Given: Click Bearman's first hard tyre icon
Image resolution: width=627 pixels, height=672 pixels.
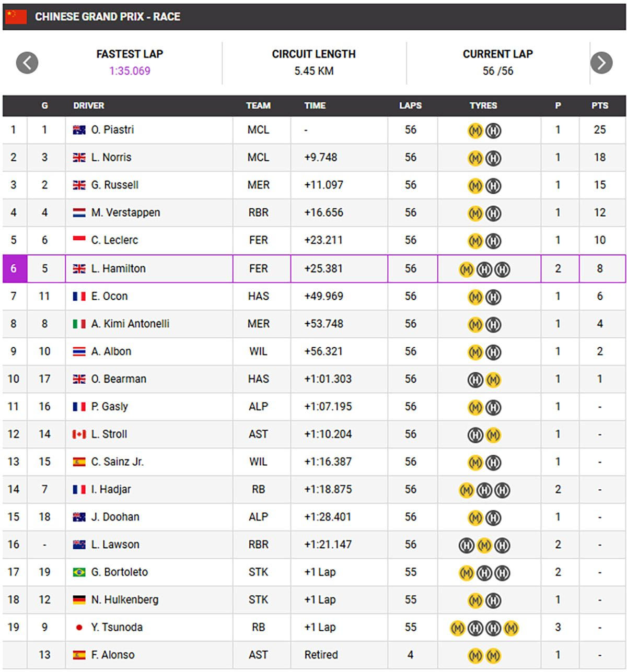Looking at the screenshot, I should 475,380.
